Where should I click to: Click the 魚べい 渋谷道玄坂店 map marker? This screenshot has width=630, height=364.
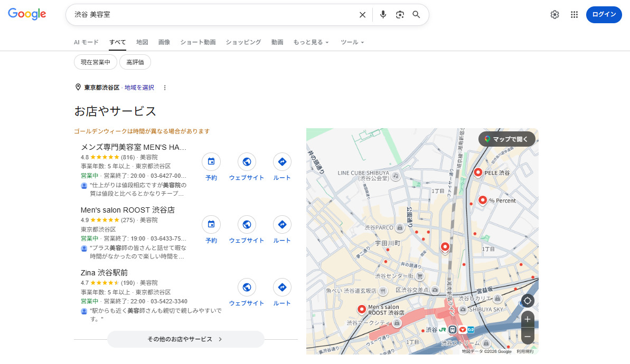pyautogui.click(x=383, y=291)
